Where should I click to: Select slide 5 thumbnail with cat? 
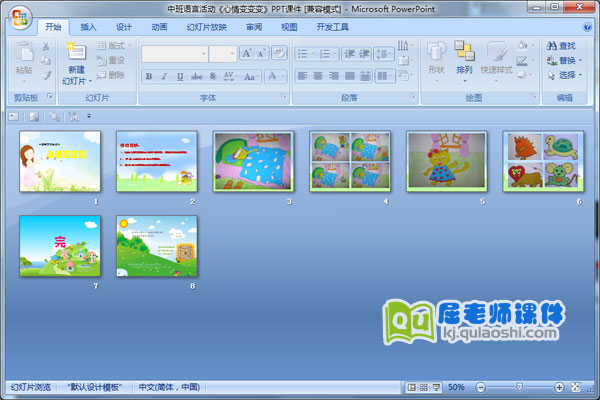(x=446, y=160)
